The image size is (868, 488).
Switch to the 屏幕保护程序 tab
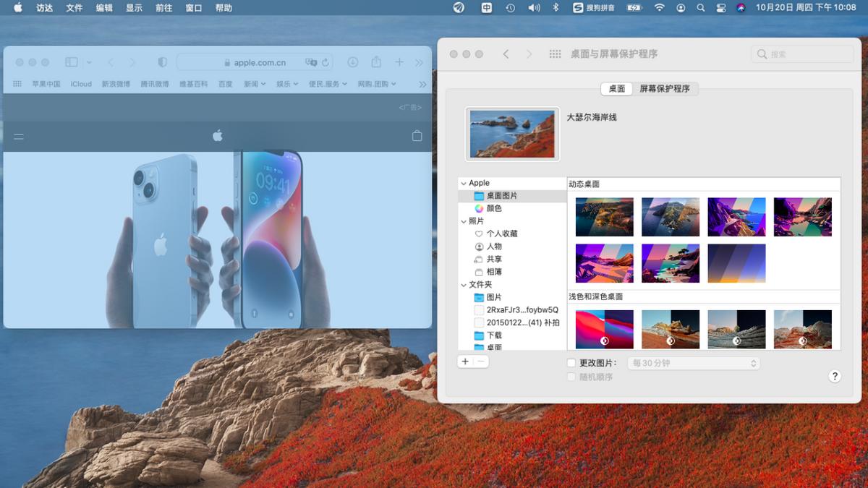pos(666,89)
